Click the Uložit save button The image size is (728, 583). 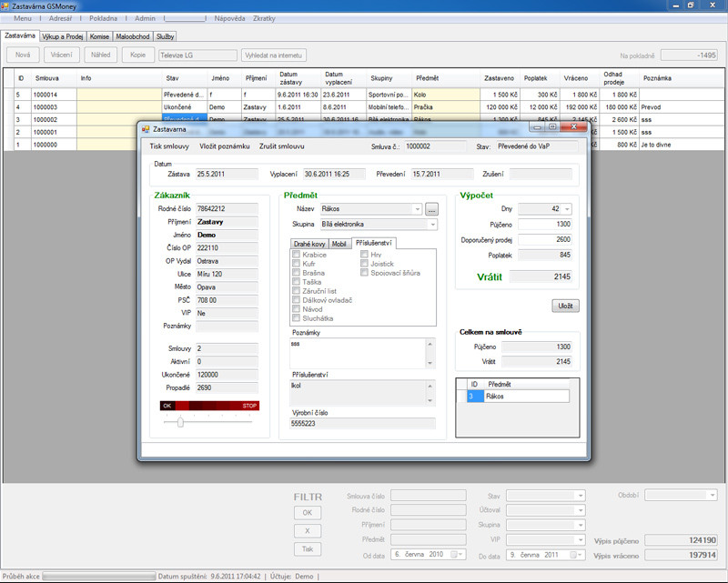(565, 306)
